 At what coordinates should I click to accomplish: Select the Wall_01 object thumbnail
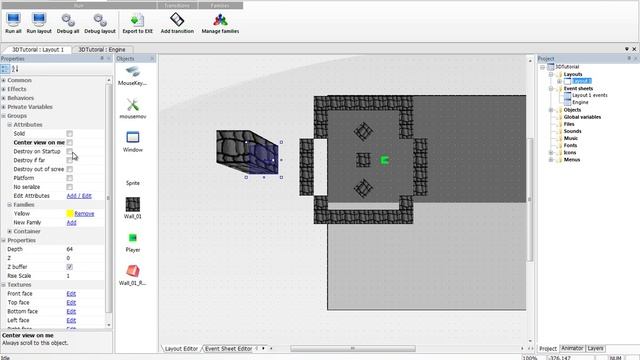[133, 204]
